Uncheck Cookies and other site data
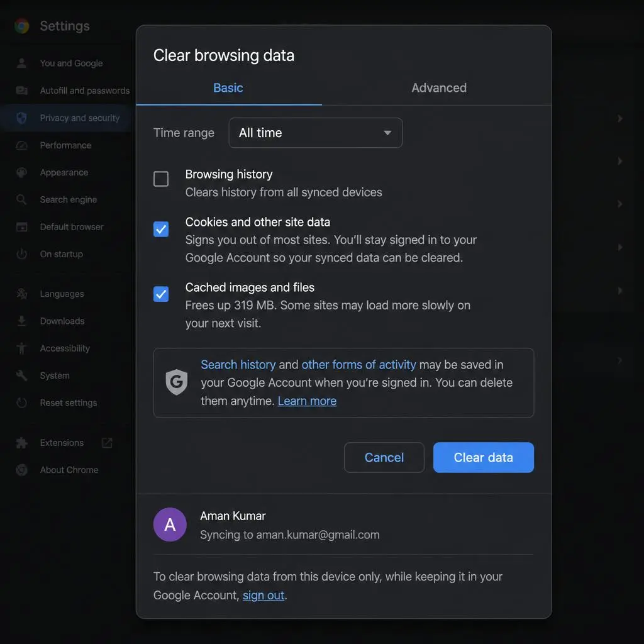644x644 pixels. tap(161, 229)
